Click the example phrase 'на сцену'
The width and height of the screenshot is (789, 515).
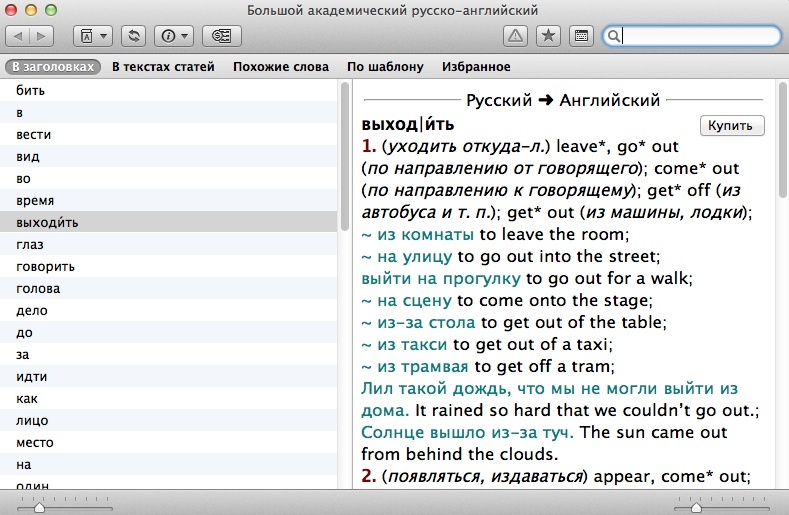[415, 301]
